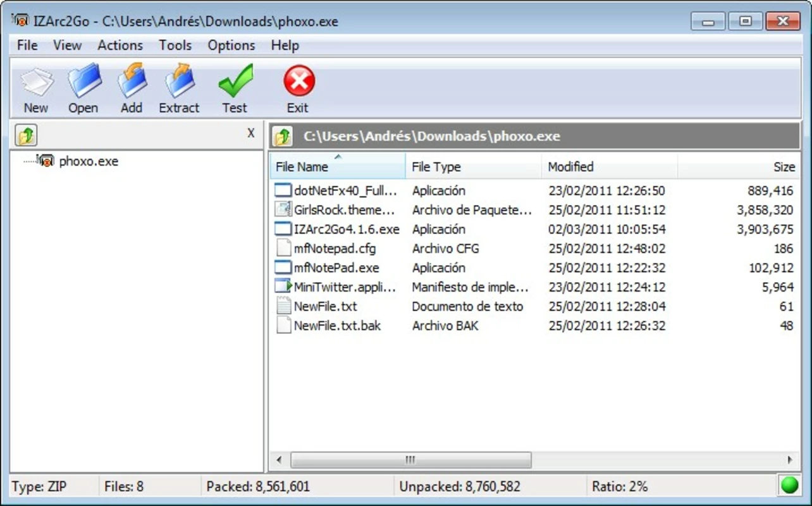
Task: Click the archive path bar text
Action: pos(431,136)
